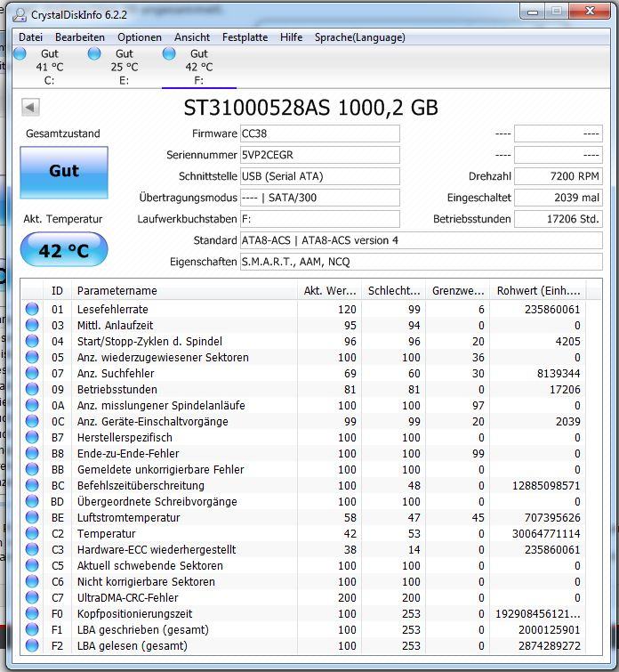Select the Anz. Suchfehler raw value 8139344
The width and height of the screenshot is (619, 672).
coord(559,373)
